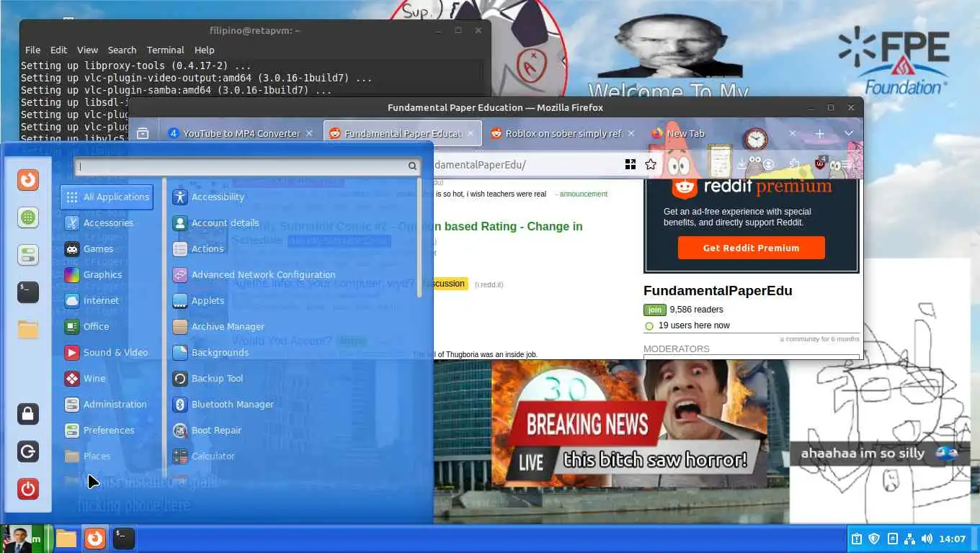Click the red Shut Down power icon
This screenshot has width=980, height=553.
click(x=28, y=489)
